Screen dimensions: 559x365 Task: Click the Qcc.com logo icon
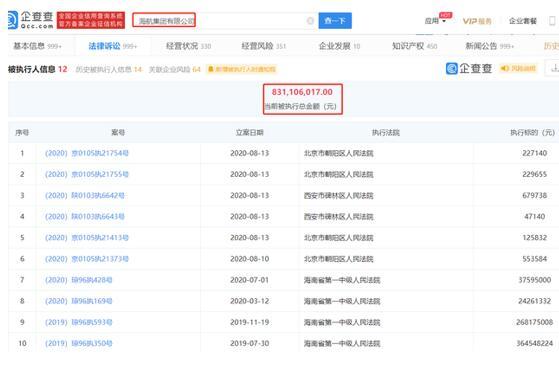[x=13, y=20]
